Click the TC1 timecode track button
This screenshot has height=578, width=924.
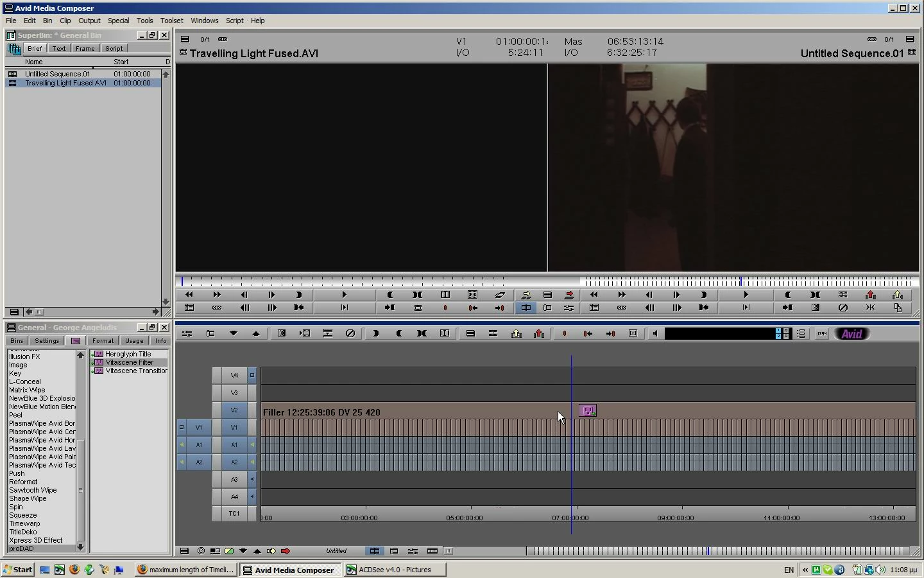234,514
